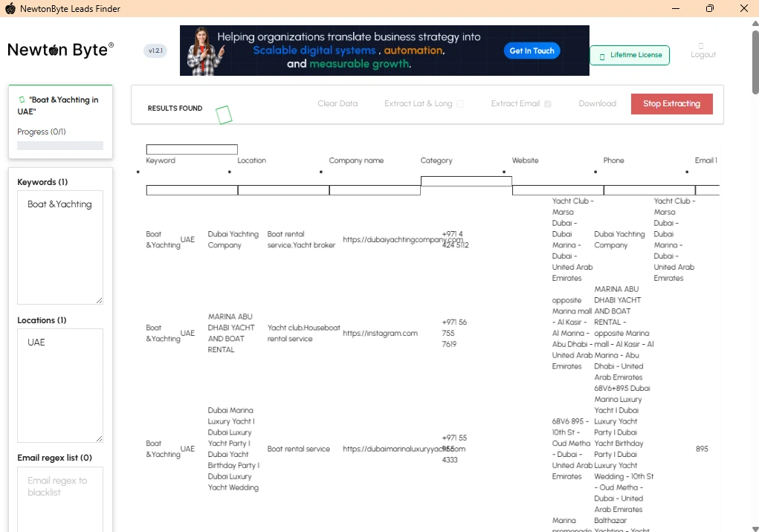Viewport: 759px width, 532px height.
Task: Click the Email regex blacklist field
Action: point(60,499)
